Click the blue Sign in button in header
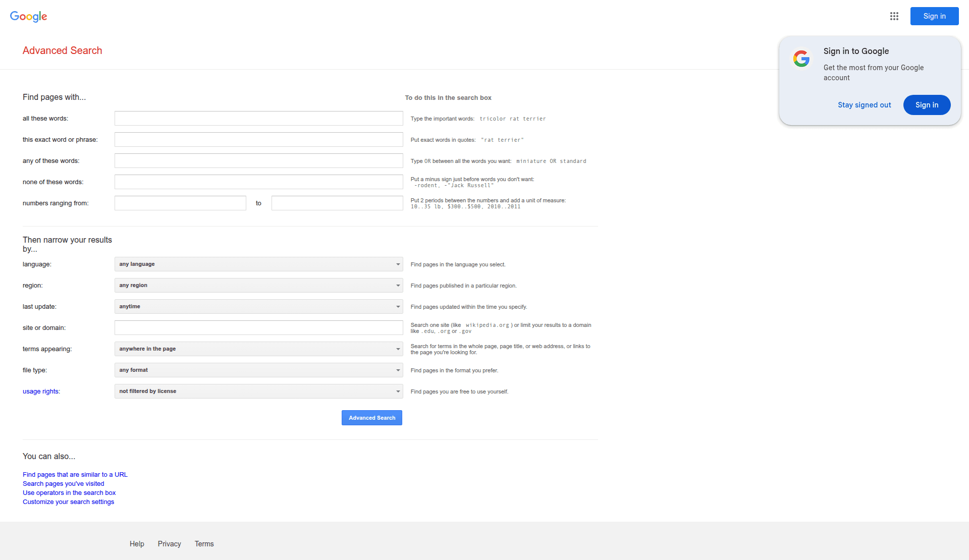The width and height of the screenshot is (969, 560). 934,16
